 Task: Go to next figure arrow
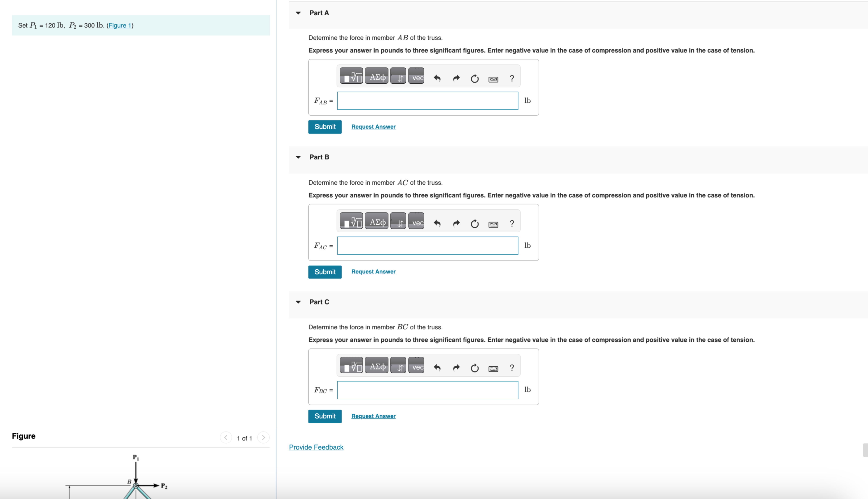(x=263, y=438)
